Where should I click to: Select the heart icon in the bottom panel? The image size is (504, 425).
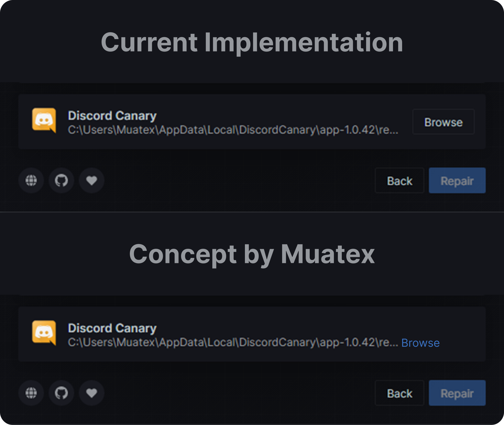91,393
